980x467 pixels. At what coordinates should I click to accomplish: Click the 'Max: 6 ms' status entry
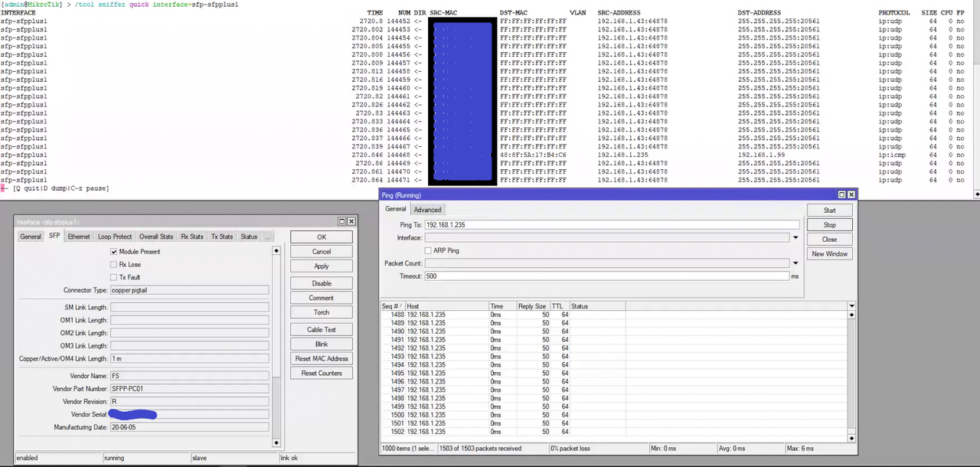tap(800, 449)
